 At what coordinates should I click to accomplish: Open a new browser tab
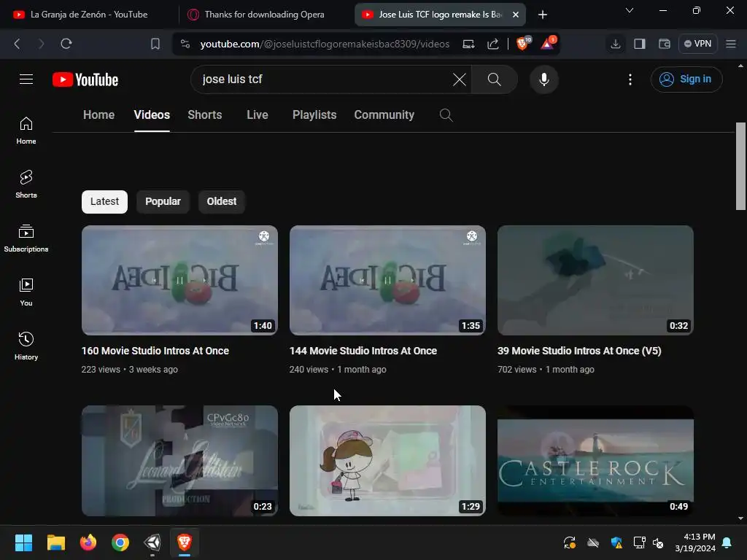coord(542,15)
